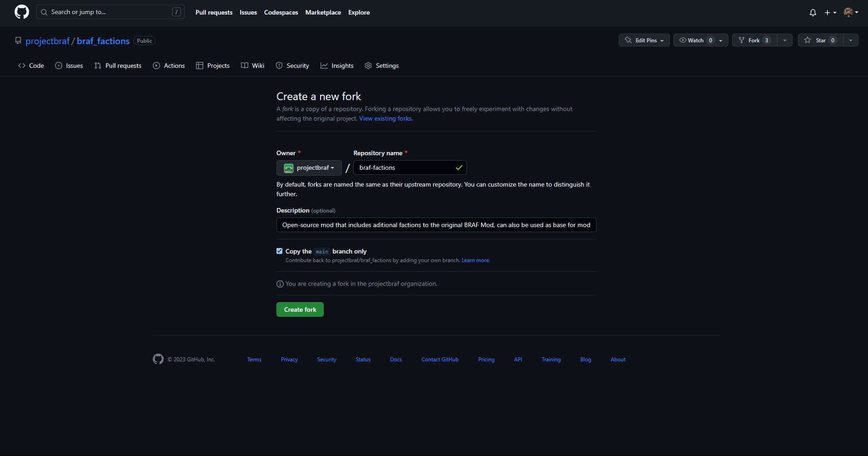Open the Security footer link
Screen dimensions: 868x456
326,360
